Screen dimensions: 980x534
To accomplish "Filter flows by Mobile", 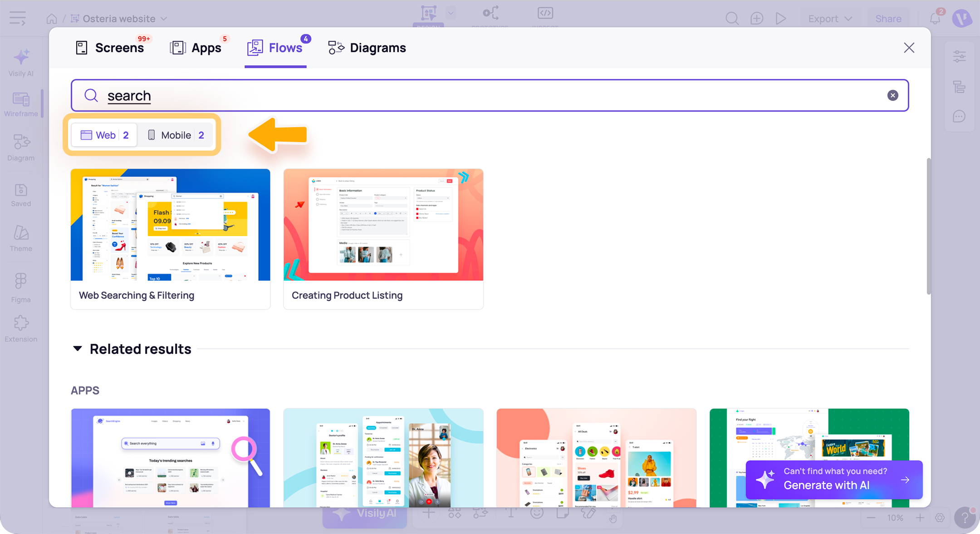I will pyautogui.click(x=176, y=135).
